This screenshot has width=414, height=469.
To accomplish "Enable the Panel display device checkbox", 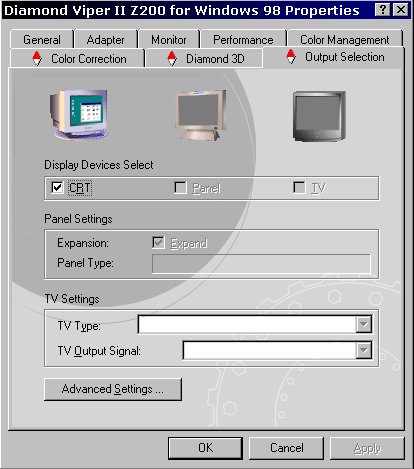I will [180, 187].
